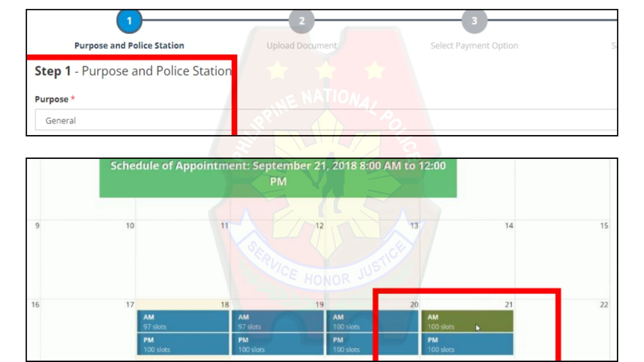Click calendar date 16
Screen dimensions: 644x362
point(35,305)
